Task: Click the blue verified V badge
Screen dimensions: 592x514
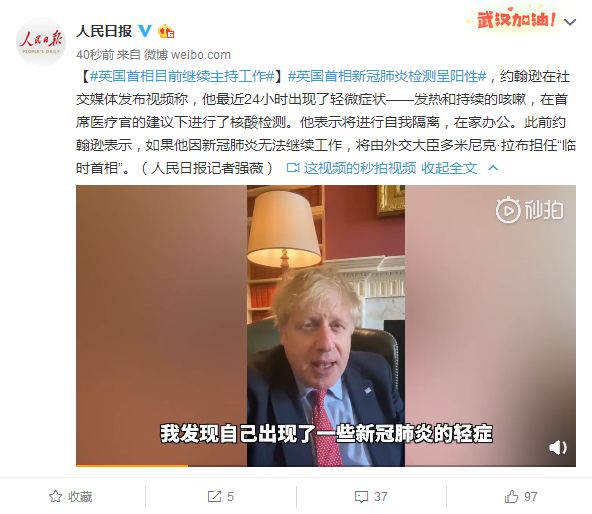Action: click(x=145, y=31)
